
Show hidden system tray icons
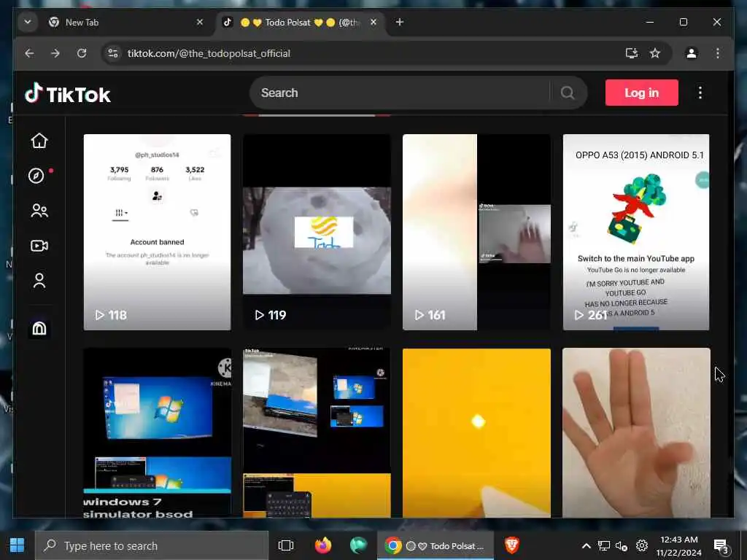pyautogui.click(x=587, y=545)
